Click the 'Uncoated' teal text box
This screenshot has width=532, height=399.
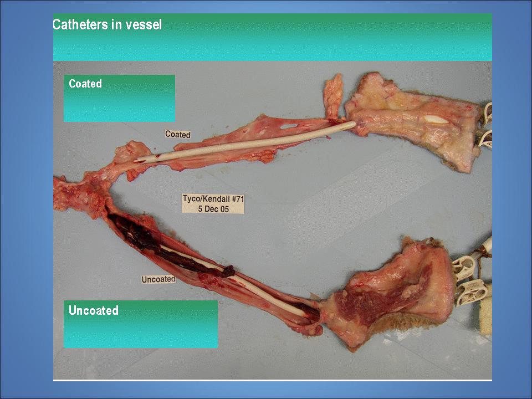(140, 324)
